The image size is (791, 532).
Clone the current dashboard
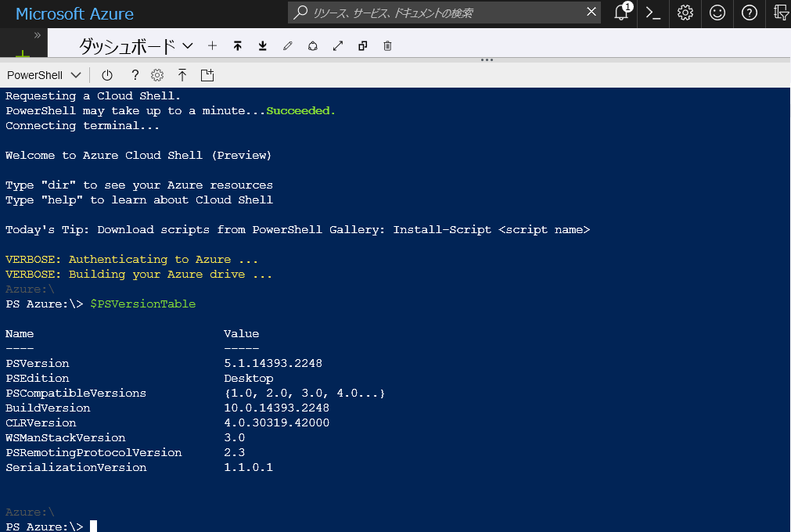pyautogui.click(x=362, y=45)
